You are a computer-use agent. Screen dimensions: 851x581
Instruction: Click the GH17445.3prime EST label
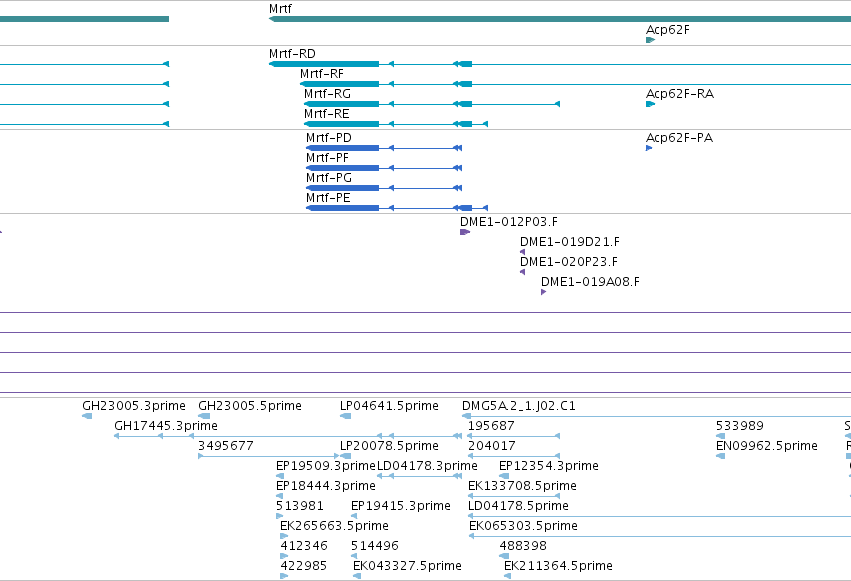pos(166,426)
